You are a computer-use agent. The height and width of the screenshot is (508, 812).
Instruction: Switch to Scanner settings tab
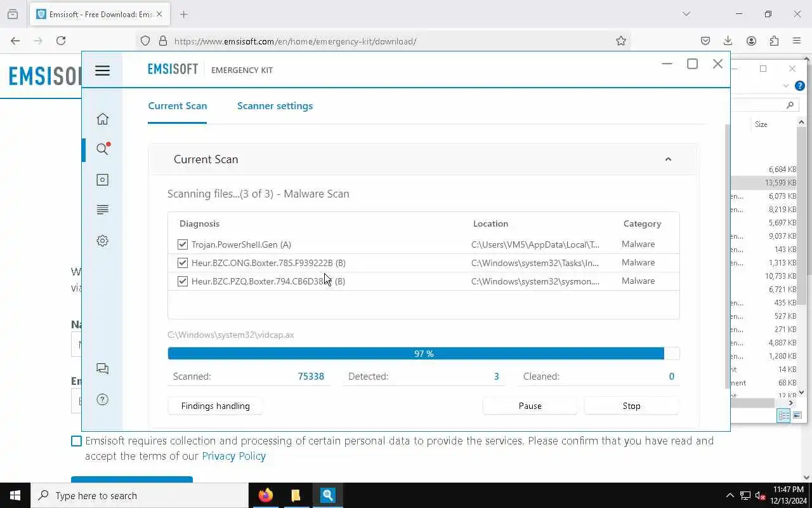click(x=275, y=106)
